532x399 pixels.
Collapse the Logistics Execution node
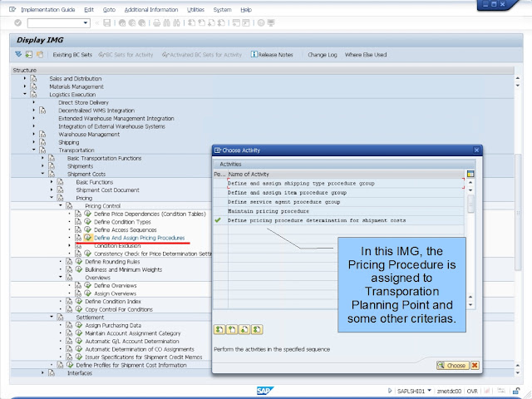[25, 94]
